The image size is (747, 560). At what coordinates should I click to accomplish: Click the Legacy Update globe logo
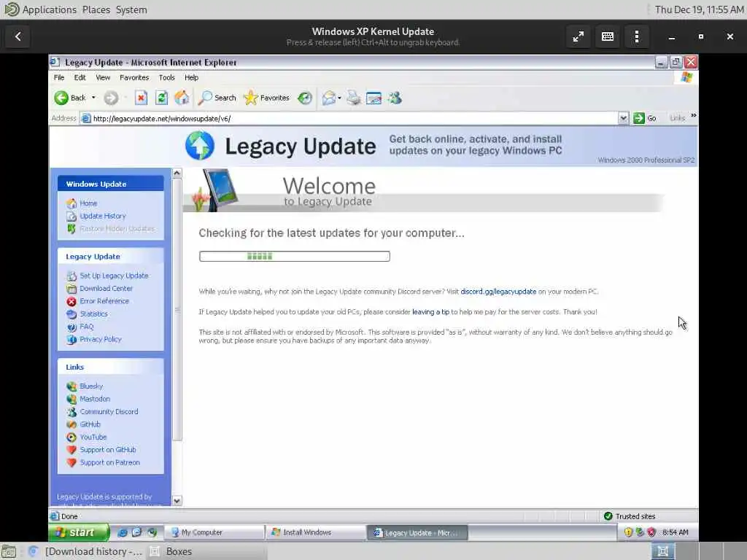(200, 145)
